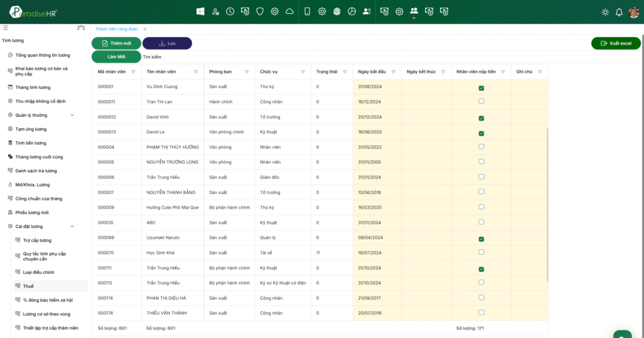Open the cloud icon in top bar
Image resolution: width=644 pixels, height=338 pixels.
pyautogui.click(x=289, y=11)
